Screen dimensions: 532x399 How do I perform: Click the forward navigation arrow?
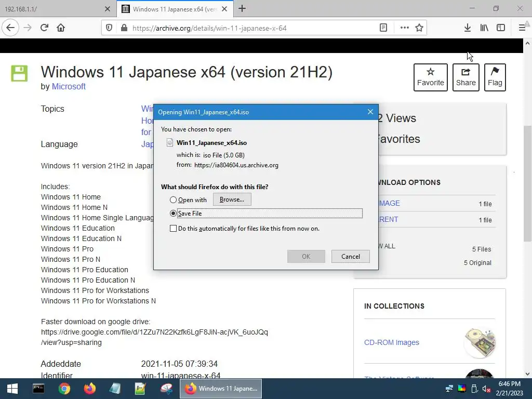(x=28, y=28)
